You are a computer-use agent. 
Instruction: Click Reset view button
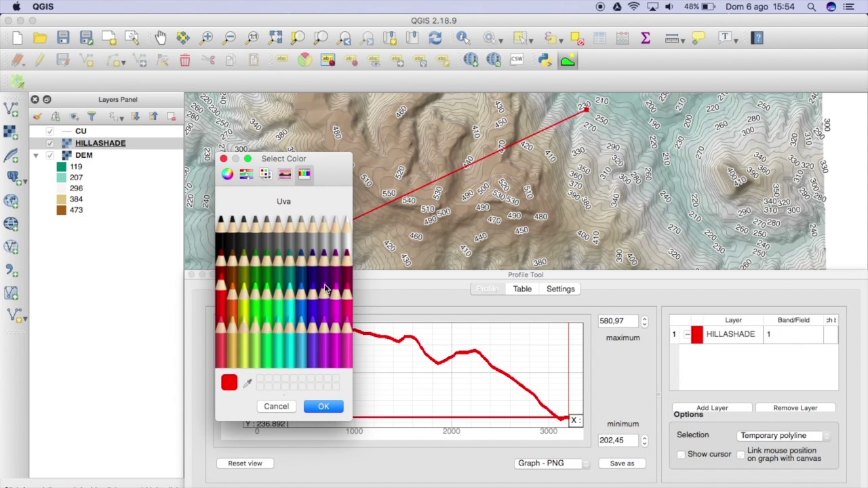click(x=245, y=463)
